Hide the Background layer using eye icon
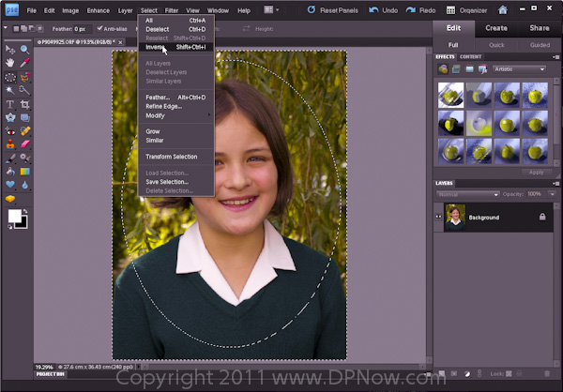Viewport: 563px width, 392px height. [439, 218]
